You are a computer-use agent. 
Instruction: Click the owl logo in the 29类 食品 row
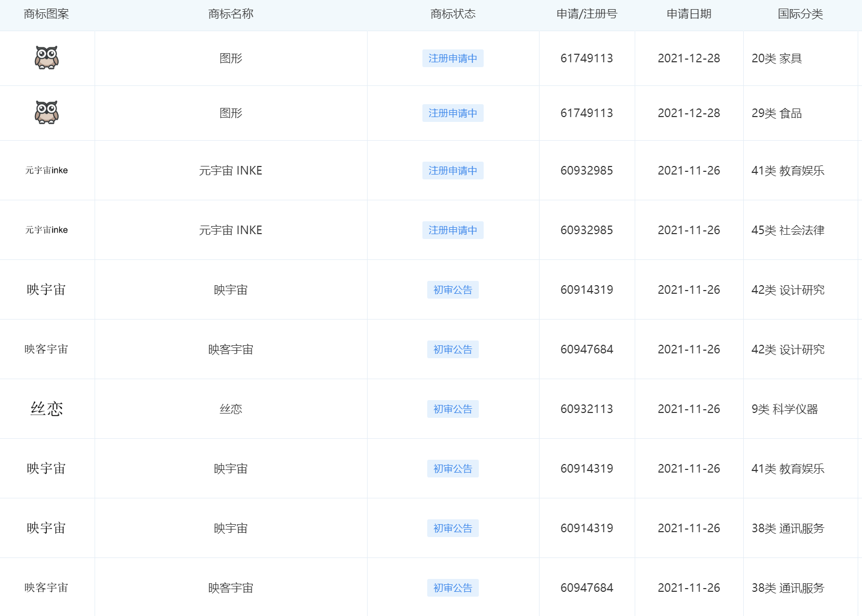(47, 112)
